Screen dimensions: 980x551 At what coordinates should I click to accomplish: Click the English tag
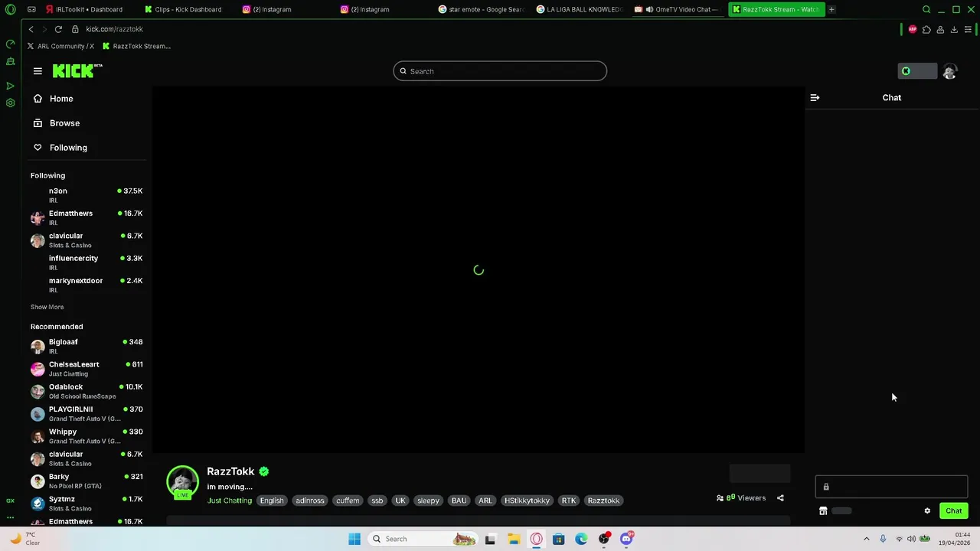272,500
